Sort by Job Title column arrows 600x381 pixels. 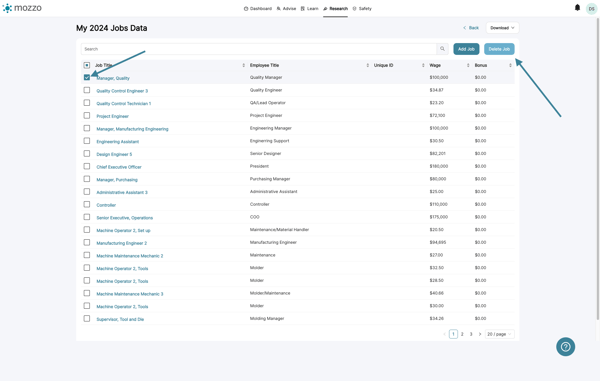pos(243,65)
